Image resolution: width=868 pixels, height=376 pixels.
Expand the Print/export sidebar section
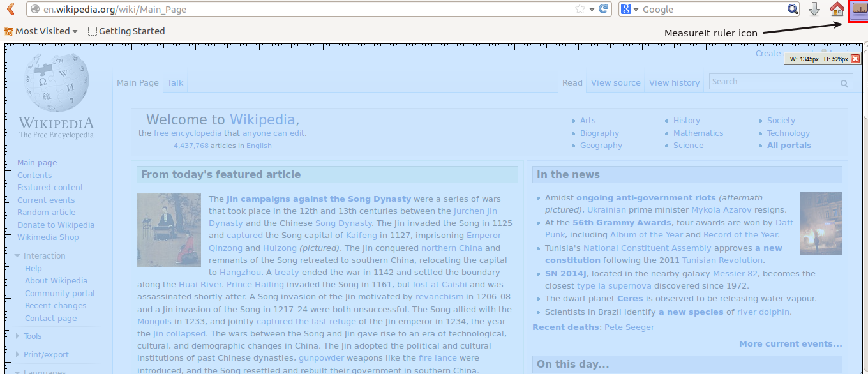coord(17,355)
